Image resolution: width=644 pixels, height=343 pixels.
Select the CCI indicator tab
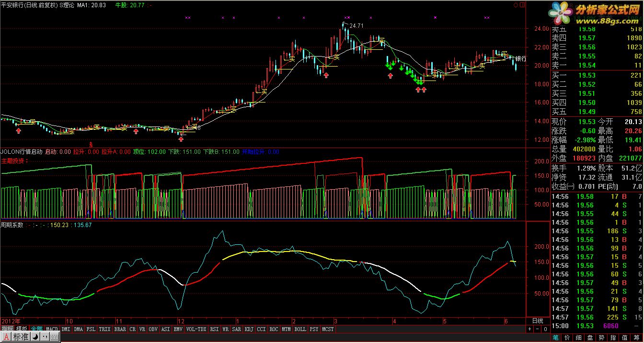tap(261, 329)
